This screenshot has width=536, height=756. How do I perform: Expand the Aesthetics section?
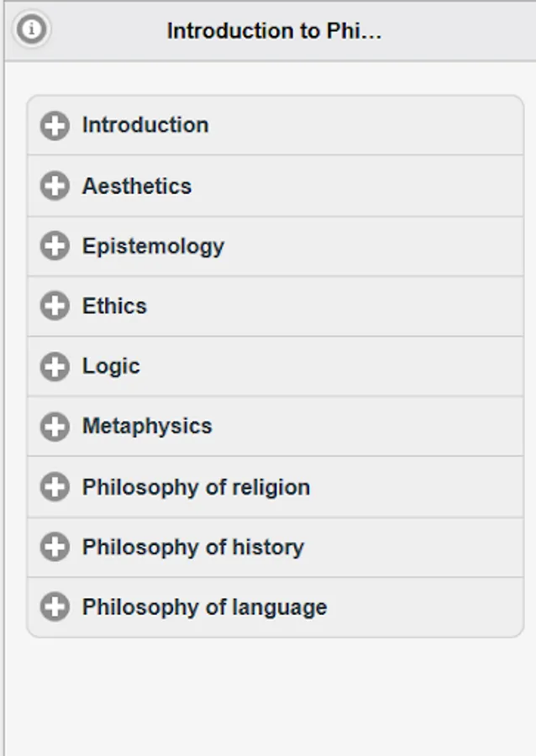(x=137, y=186)
